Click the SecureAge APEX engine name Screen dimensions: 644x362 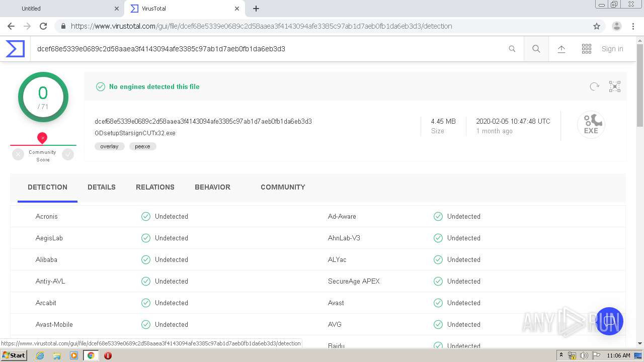pyautogui.click(x=354, y=281)
